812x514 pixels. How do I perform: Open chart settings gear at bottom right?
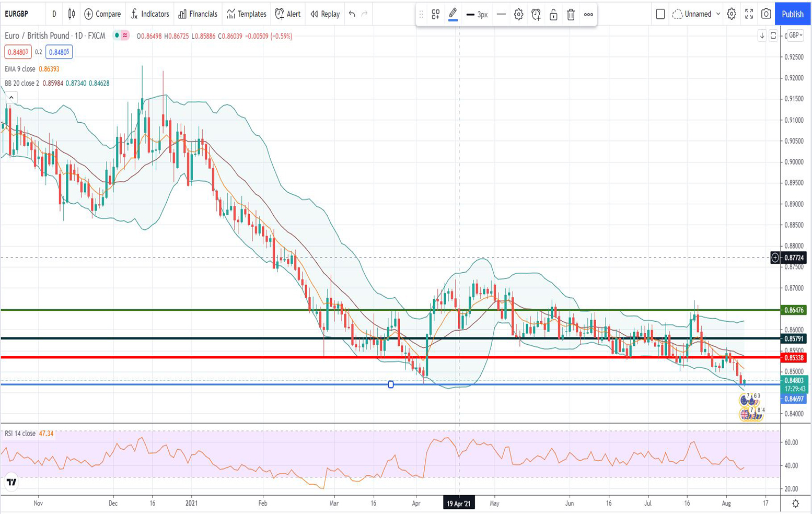coord(795,504)
